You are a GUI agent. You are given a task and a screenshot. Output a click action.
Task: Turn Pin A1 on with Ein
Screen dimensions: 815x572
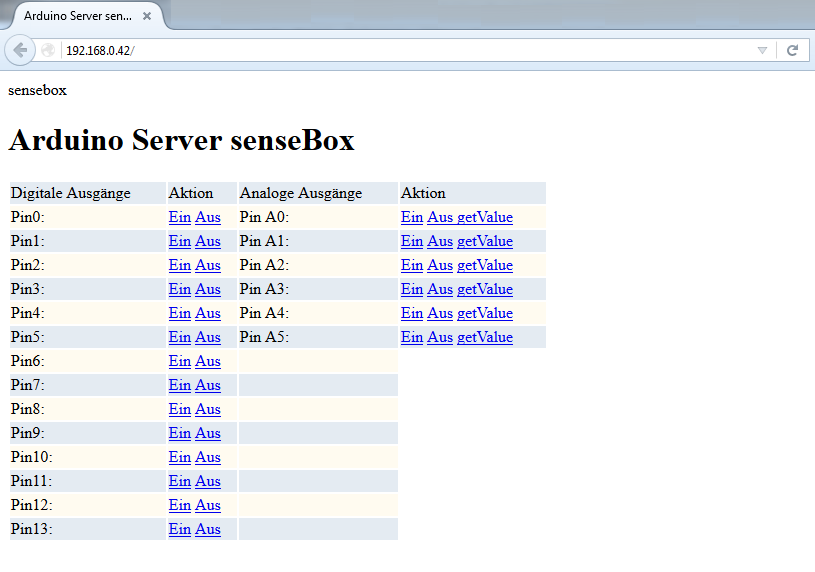click(x=412, y=241)
